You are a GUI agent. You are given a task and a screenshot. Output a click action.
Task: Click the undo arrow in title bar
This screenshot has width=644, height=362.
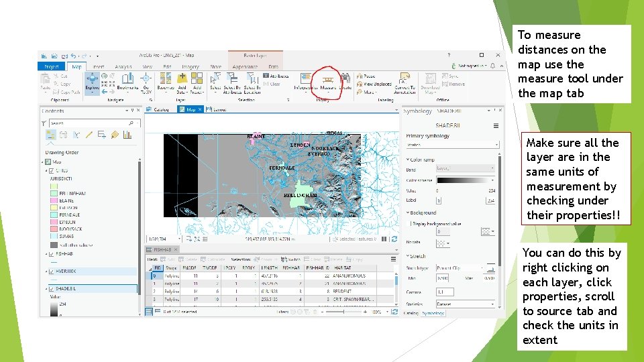[x=74, y=56]
